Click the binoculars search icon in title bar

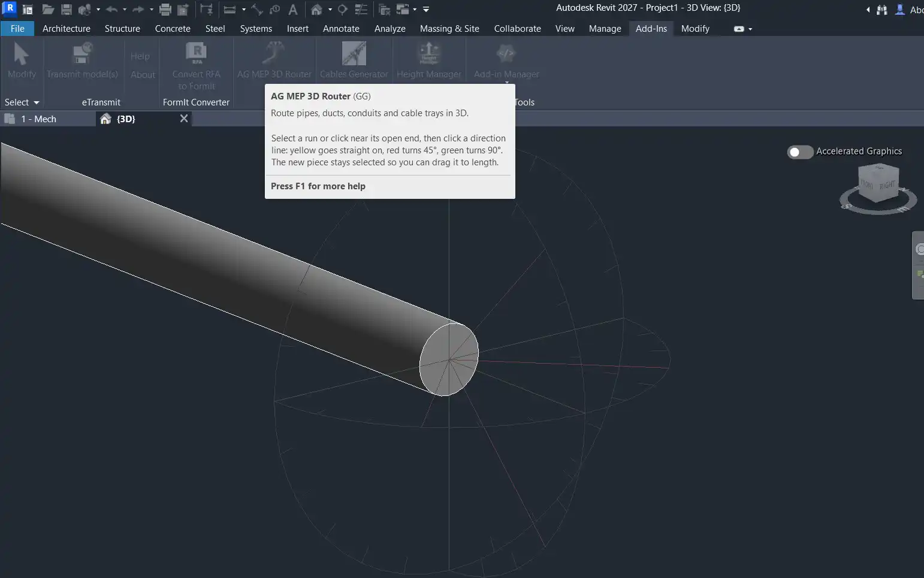coord(882,10)
